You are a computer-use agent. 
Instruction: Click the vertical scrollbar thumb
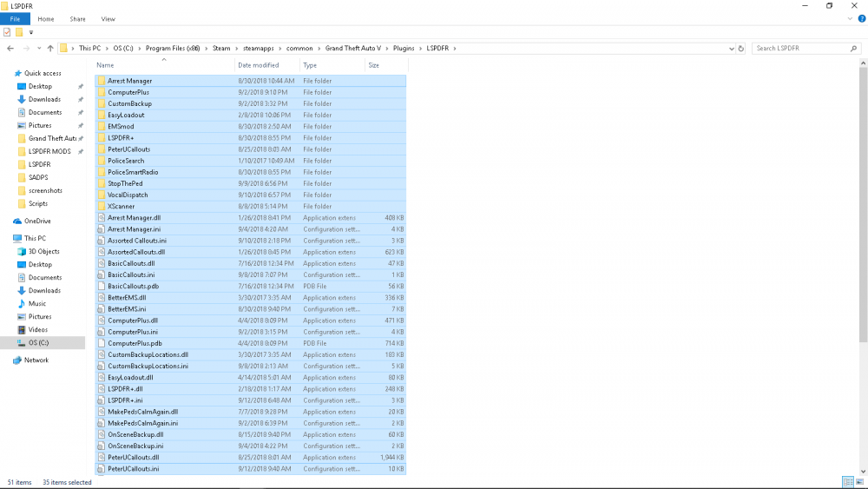click(x=863, y=205)
